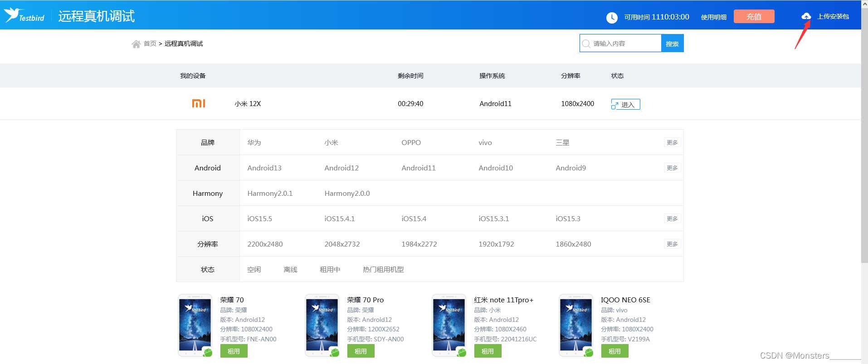868x364 pixels.
Task: Click Android icon badge on IQOO NEO 6SE thumbnail
Action: tap(589, 352)
